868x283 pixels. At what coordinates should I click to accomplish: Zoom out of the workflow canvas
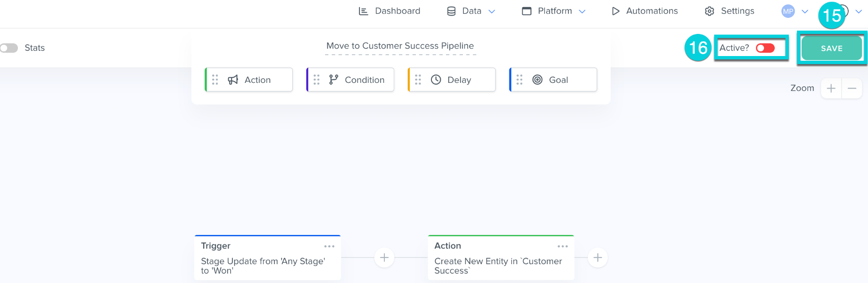(852, 89)
